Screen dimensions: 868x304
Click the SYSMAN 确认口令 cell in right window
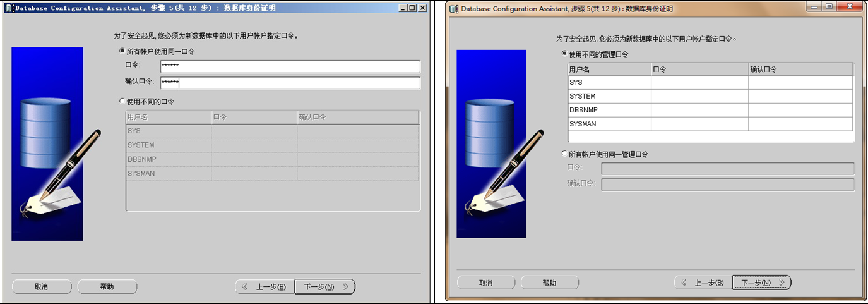click(800, 125)
